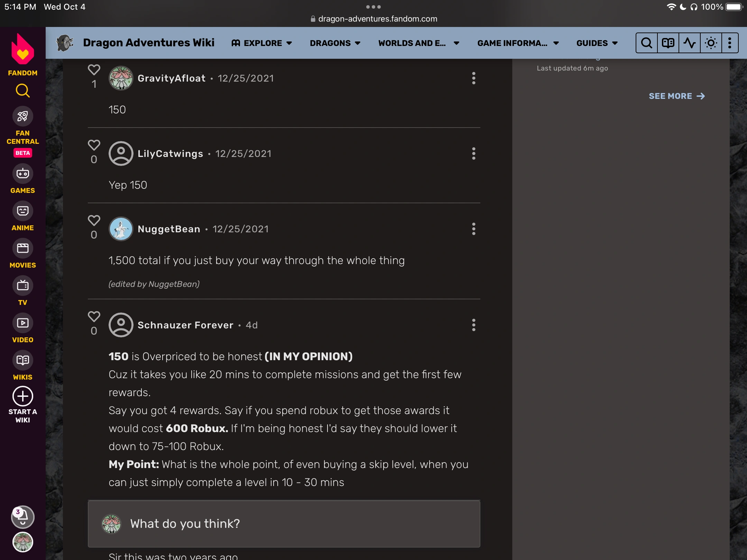Toggle light/dark theme sun icon
This screenshot has width=747, height=560.
tap(711, 43)
